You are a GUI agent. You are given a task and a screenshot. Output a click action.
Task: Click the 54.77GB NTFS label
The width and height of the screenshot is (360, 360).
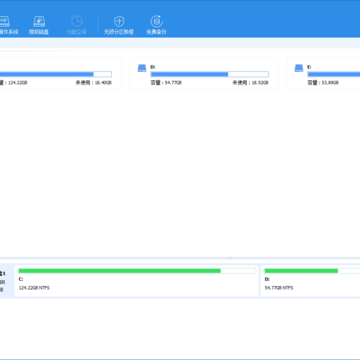(x=279, y=288)
